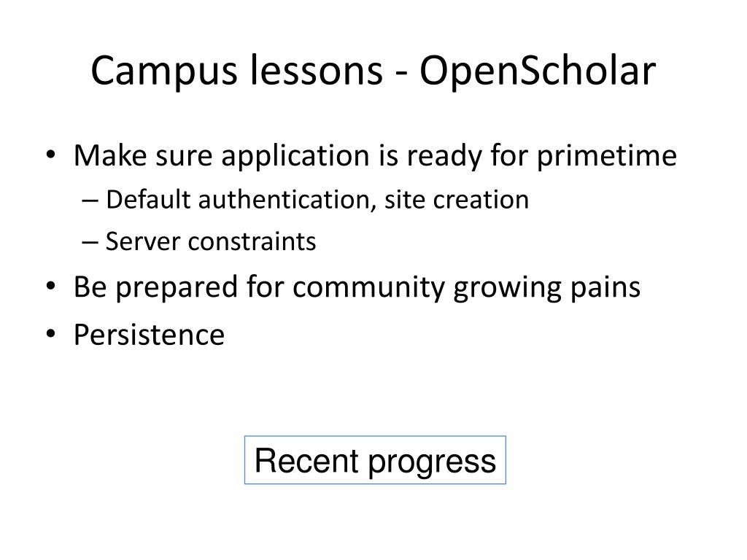Click the Default authentication, site creation sub-bullet
Viewport: 747px width, 560px height.
(317, 199)
